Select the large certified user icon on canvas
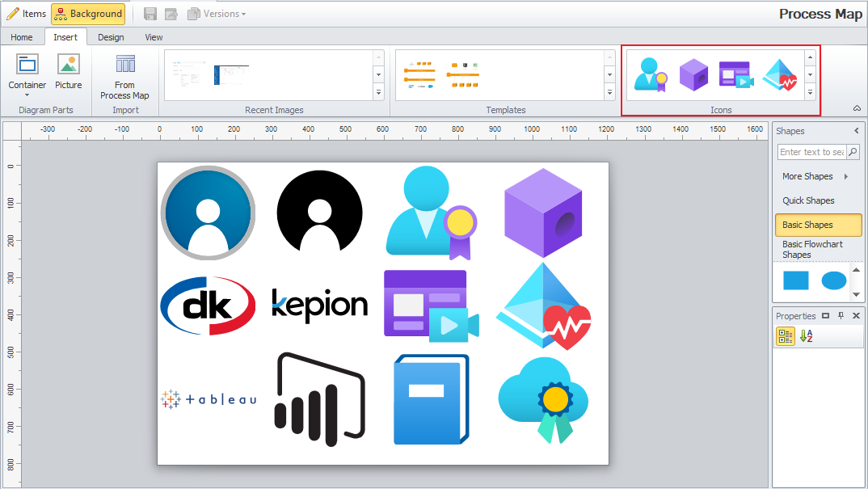This screenshot has width=868, height=489. tap(432, 213)
